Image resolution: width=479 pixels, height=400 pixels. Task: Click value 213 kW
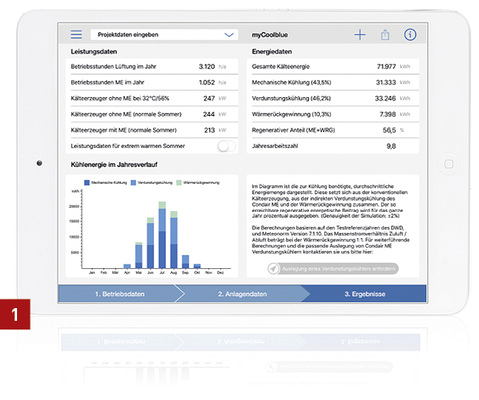[209, 130]
